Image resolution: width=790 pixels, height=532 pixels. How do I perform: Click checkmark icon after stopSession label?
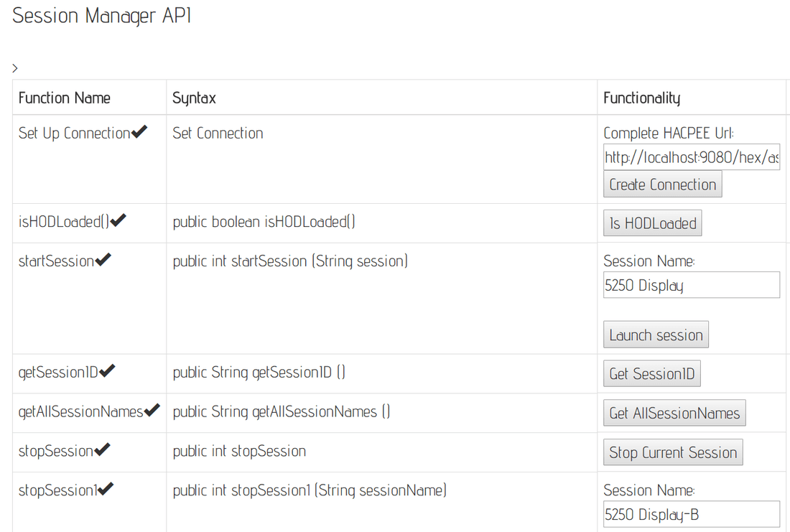point(102,449)
